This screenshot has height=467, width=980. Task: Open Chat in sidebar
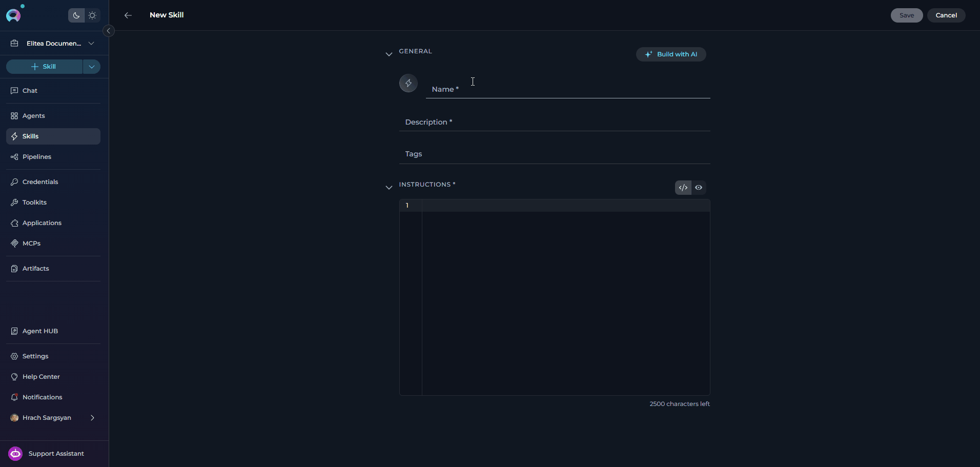(x=53, y=91)
